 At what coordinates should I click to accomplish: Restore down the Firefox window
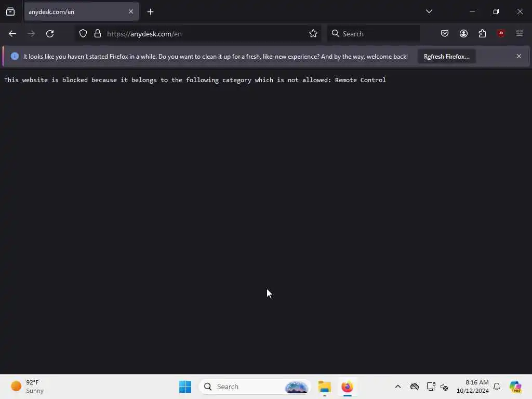(x=496, y=11)
